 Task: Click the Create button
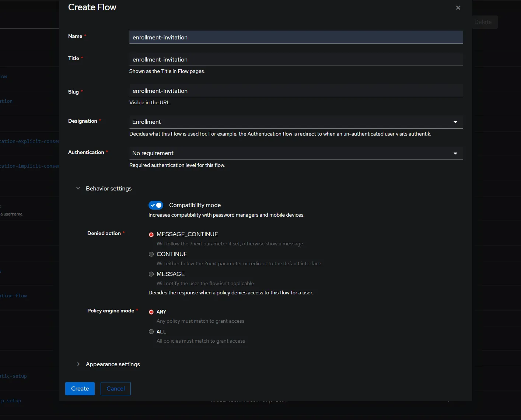point(80,389)
